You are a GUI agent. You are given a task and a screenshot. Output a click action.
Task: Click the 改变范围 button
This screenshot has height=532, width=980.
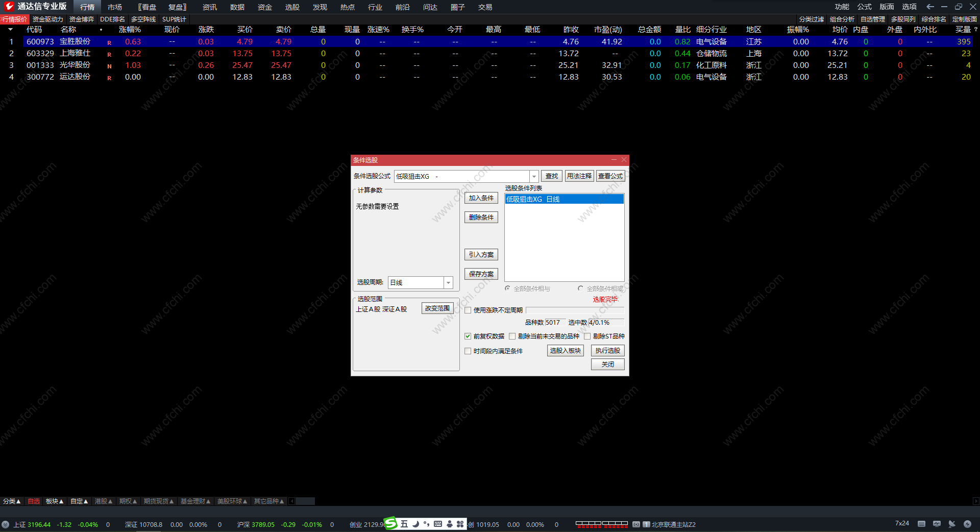(437, 308)
